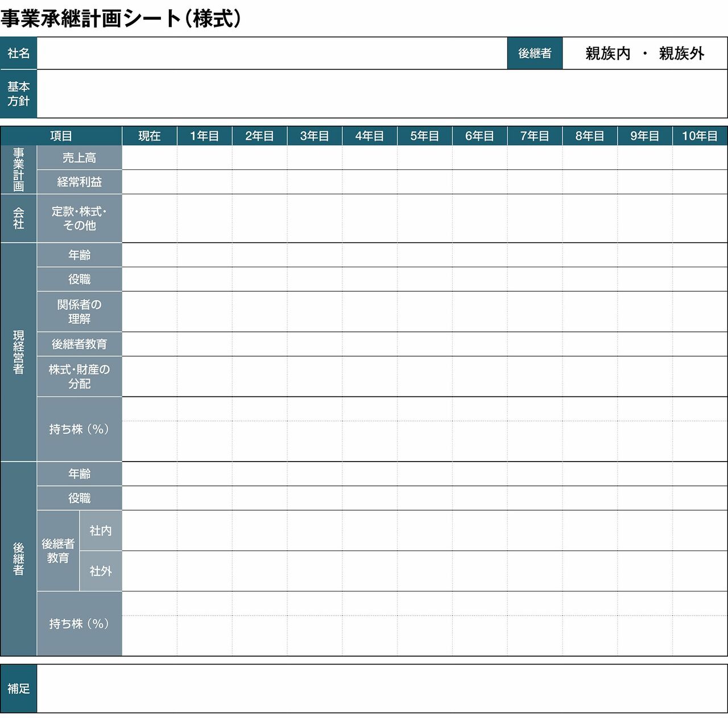The height and width of the screenshot is (718, 728).
Task: Click the 補足 notes field
Action: click(381, 688)
